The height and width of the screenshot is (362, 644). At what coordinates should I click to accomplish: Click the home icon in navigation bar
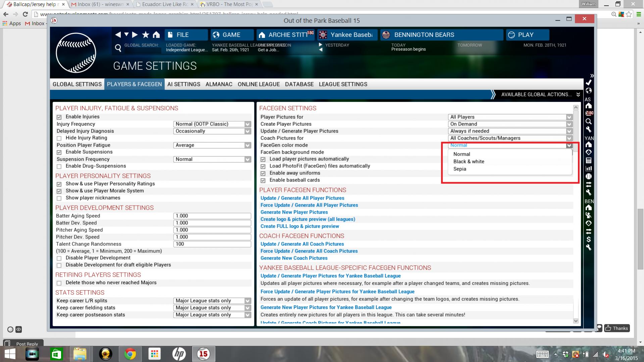pyautogui.click(x=156, y=35)
